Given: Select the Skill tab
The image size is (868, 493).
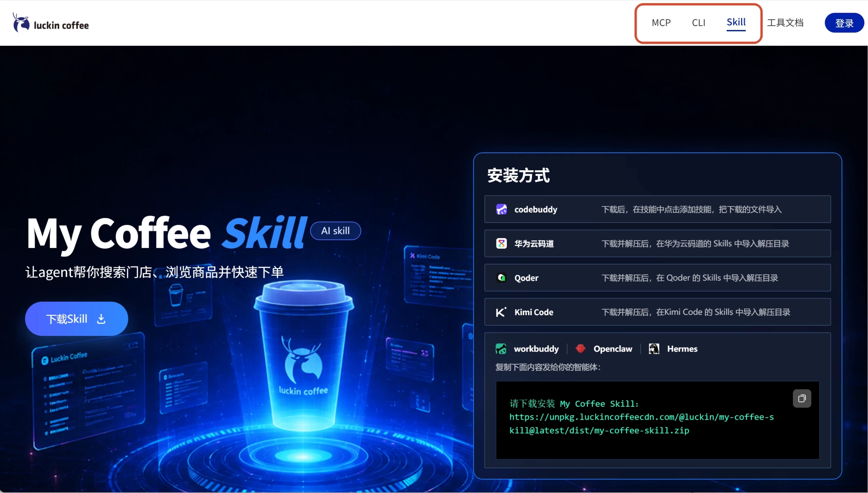Looking at the screenshot, I should (x=736, y=23).
